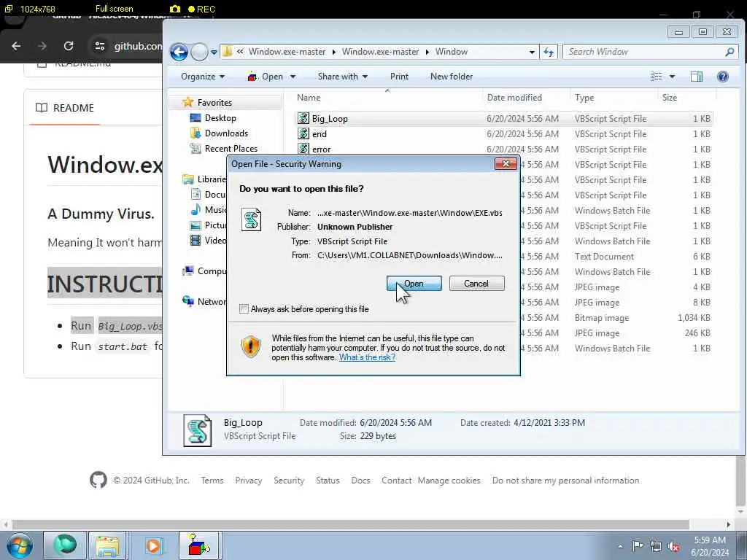Click the 'Window' breadcrumb segment
Viewport: 747px width, 560px height.
pyautogui.click(x=451, y=52)
